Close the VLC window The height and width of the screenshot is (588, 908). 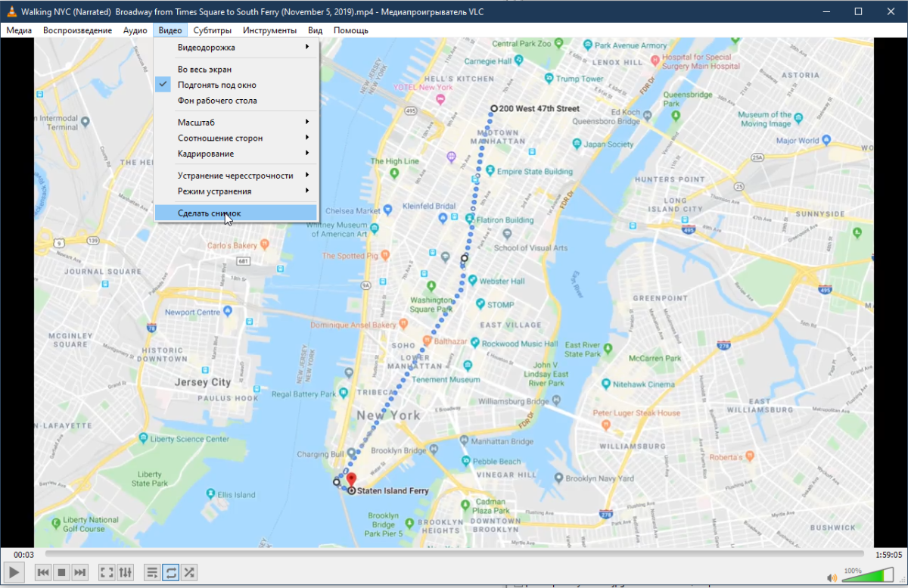[891, 11]
